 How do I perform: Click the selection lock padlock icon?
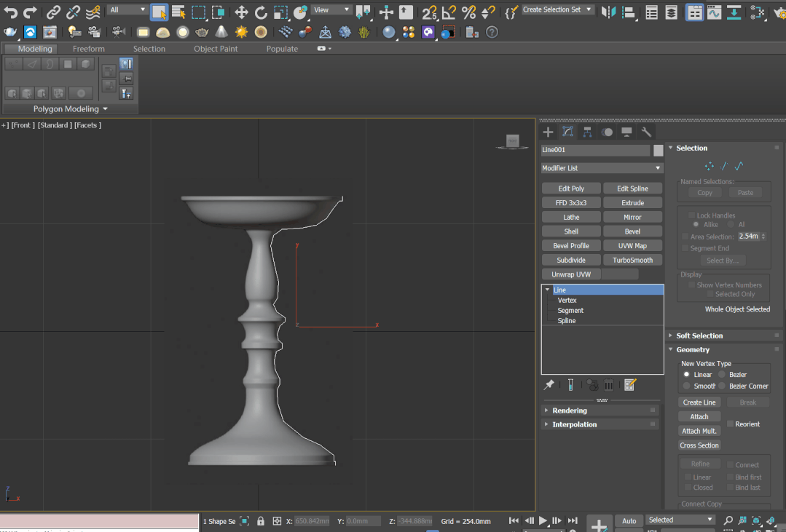pos(261,521)
